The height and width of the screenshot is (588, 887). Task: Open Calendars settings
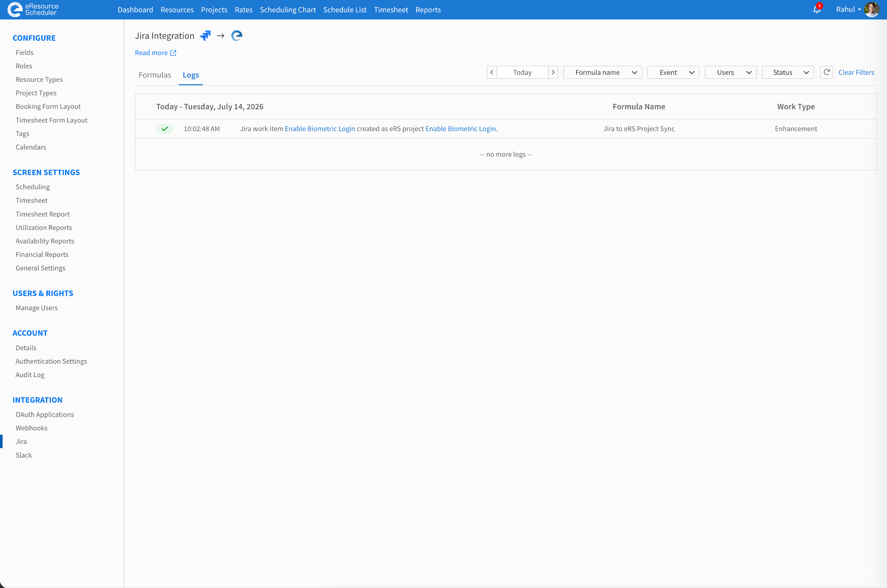(31, 147)
